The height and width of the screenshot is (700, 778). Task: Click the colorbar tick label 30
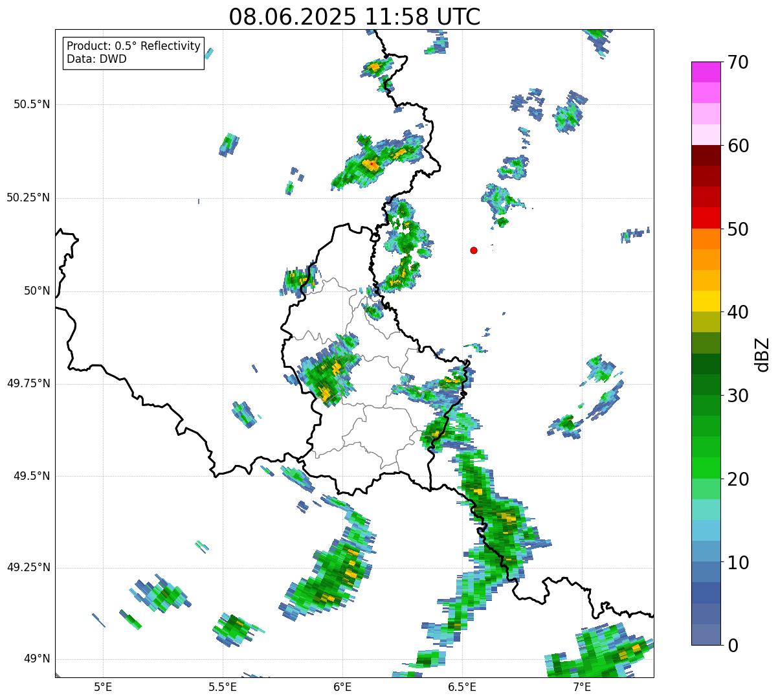(738, 396)
